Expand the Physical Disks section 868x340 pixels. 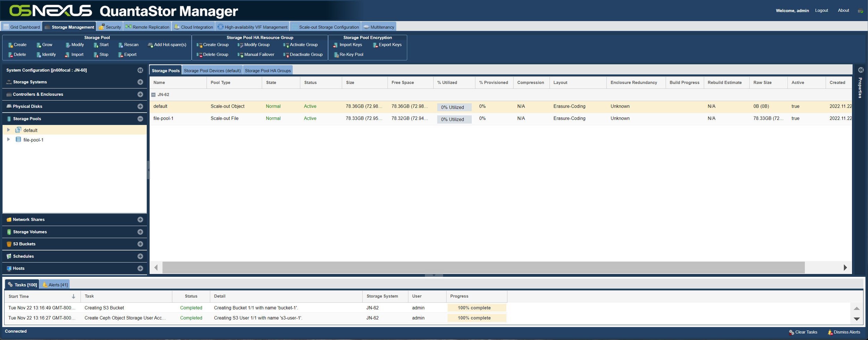point(140,106)
